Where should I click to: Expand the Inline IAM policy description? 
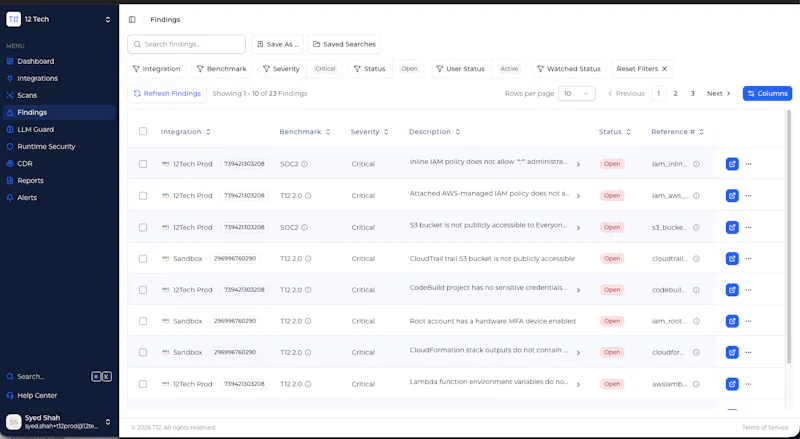point(578,164)
